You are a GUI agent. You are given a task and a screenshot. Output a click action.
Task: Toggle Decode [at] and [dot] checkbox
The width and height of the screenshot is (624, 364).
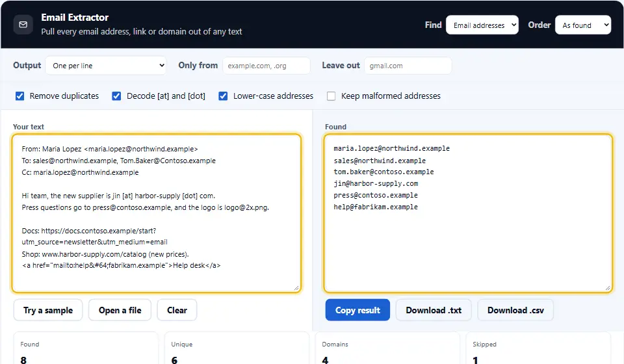coord(116,96)
